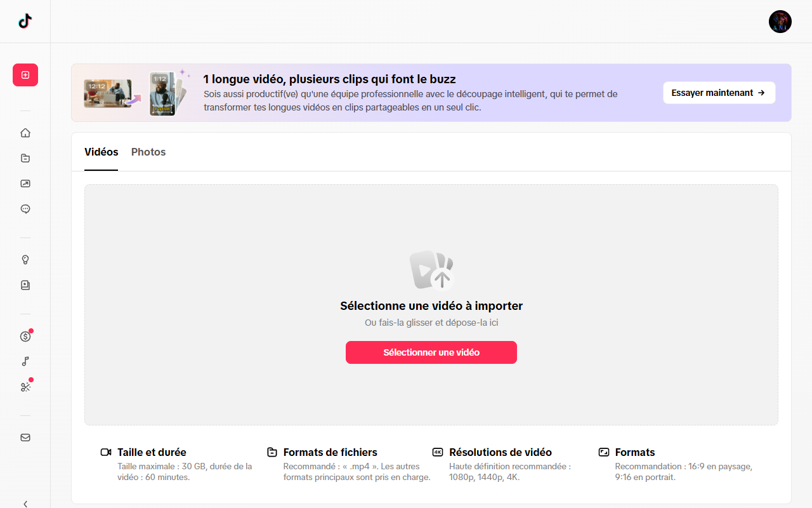Screen dimensions: 812x508
Task: Click the Recommandé .mp4 description text
Action: (x=357, y=472)
